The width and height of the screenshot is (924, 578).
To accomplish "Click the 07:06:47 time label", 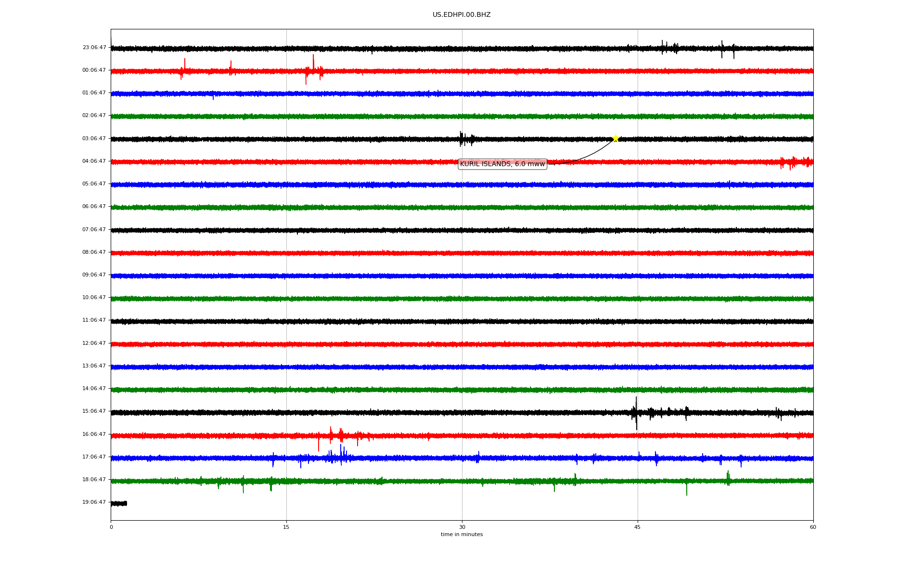I will pos(94,230).
